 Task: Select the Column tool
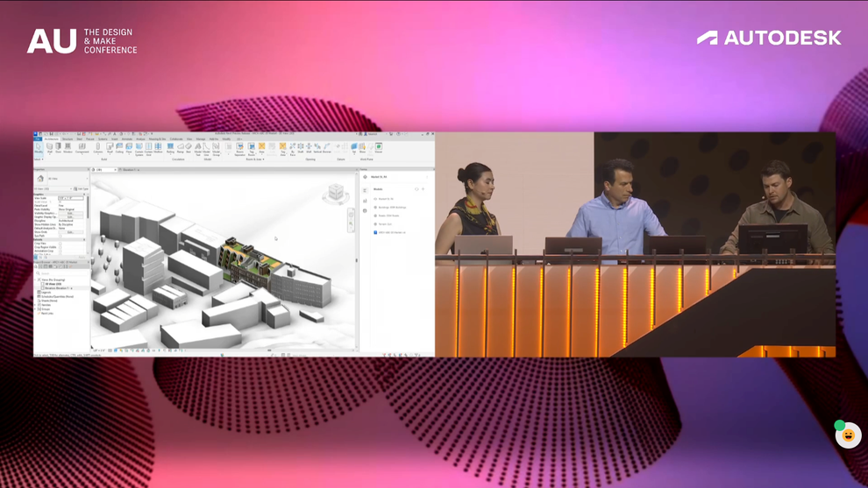pos(98,148)
